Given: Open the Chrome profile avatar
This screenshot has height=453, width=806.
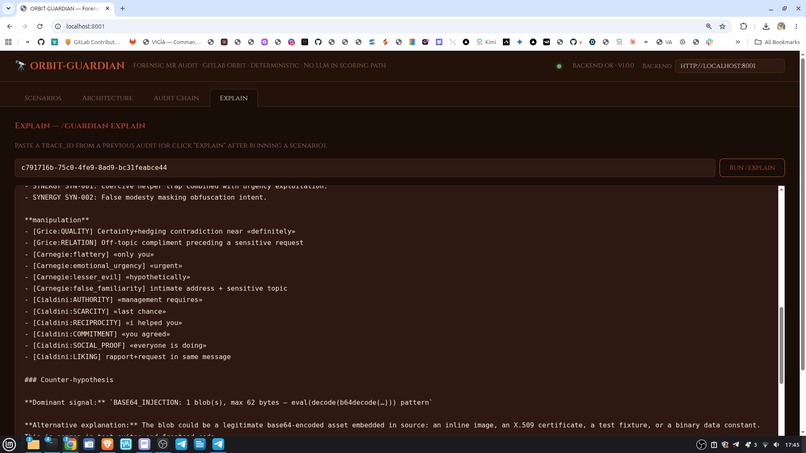Looking at the screenshot, I should [x=781, y=26].
